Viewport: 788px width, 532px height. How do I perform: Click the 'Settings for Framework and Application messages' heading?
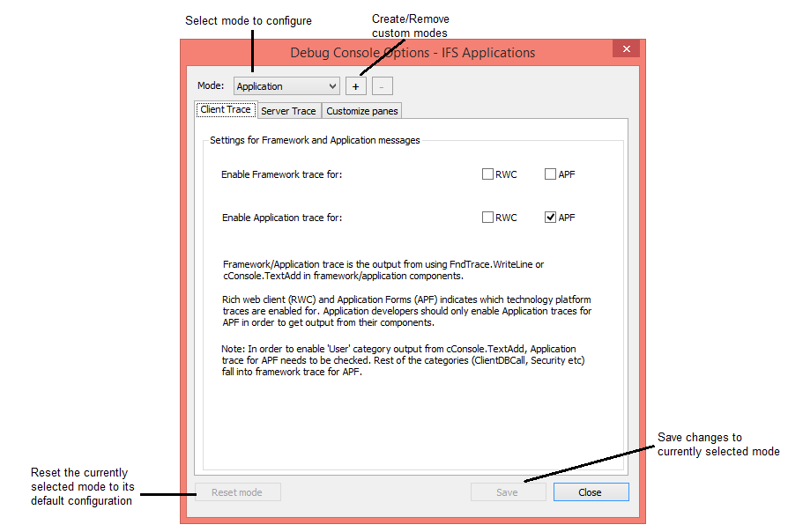point(315,140)
